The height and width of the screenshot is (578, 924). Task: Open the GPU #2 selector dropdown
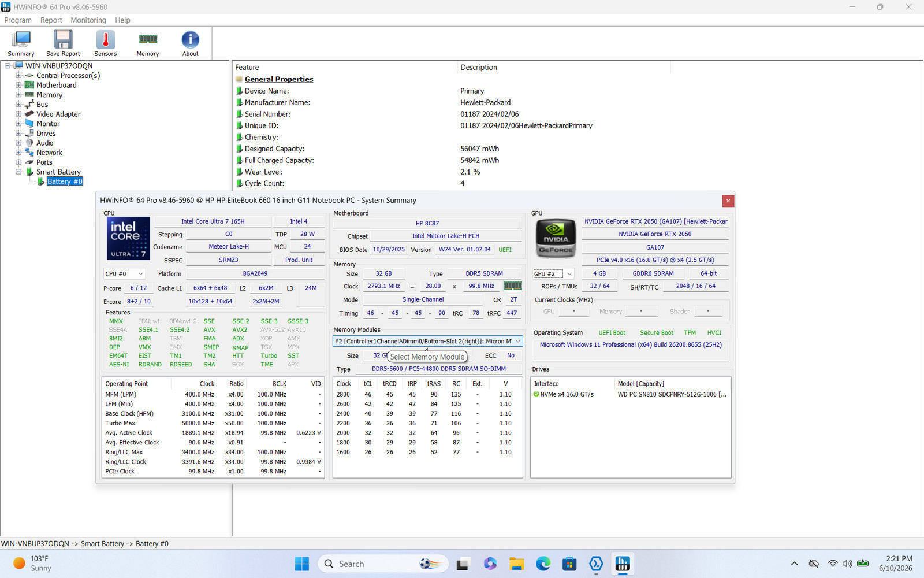(x=553, y=274)
